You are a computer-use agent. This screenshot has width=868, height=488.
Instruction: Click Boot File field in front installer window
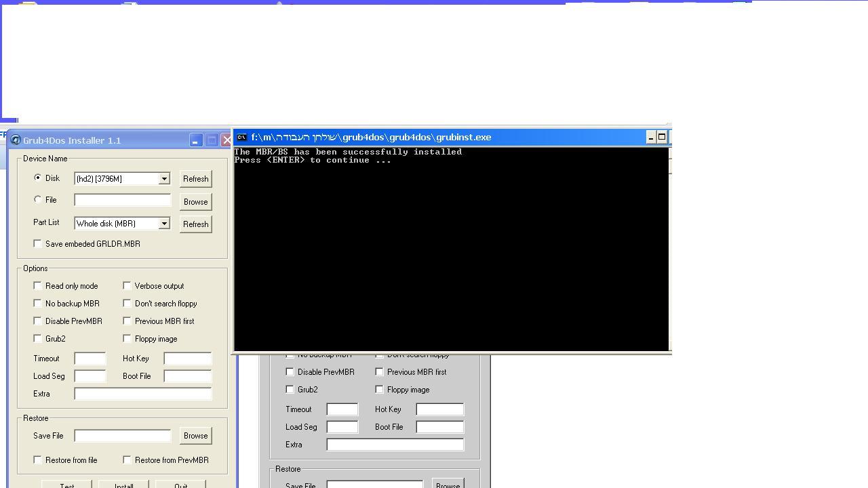188,376
